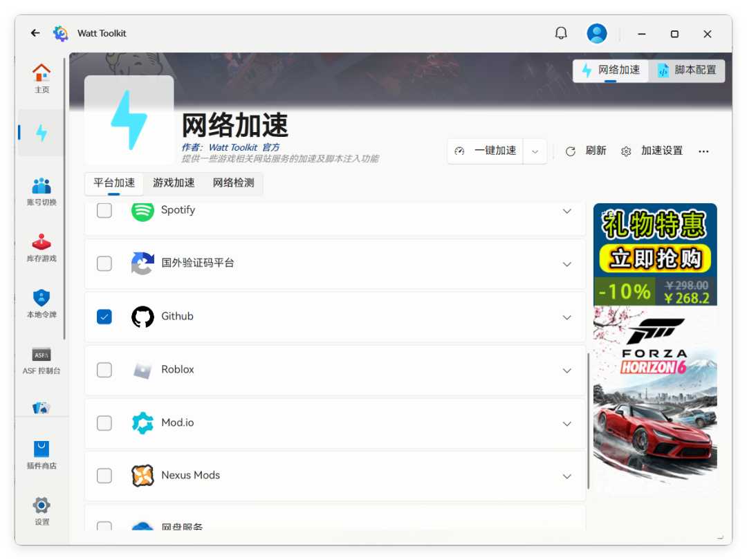Start 一键加速 one-click acceleration
The height and width of the screenshot is (560, 747).
tap(486, 151)
